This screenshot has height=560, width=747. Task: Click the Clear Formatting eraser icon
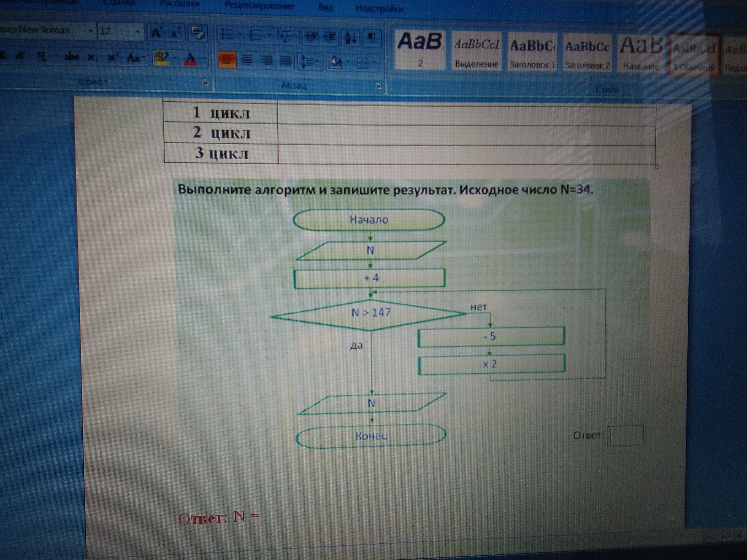pos(198,33)
